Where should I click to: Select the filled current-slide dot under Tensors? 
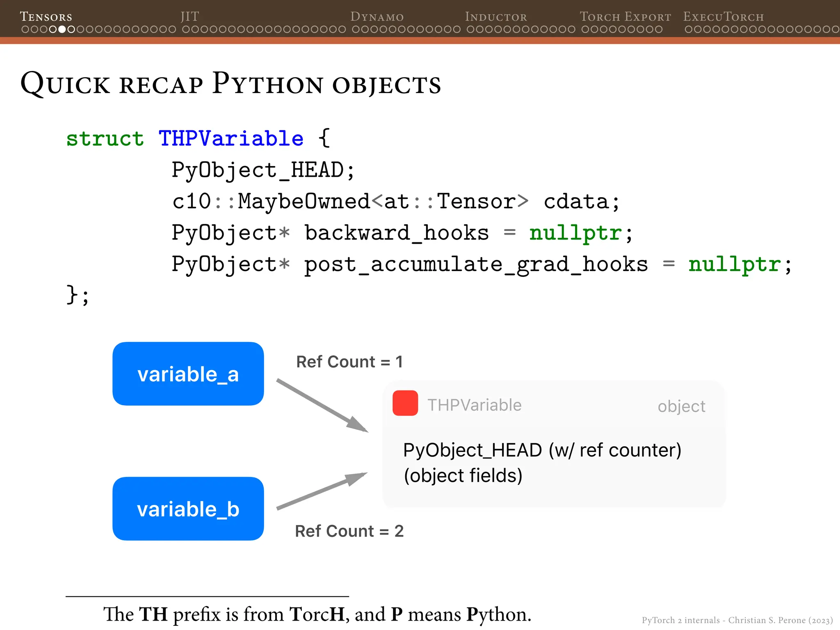[x=62, y=30]
